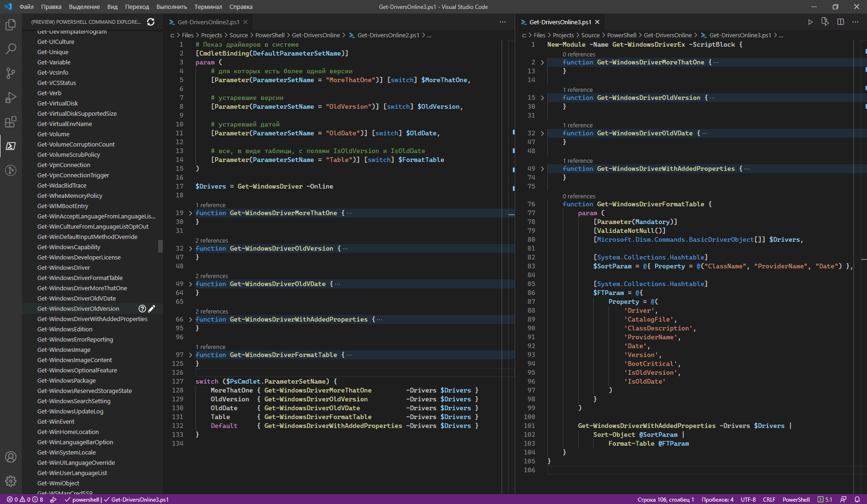Viewport: 867px width, 504px height.
Task: Expand folded Get-WindowsDriverMoreThatOne function in left editor
Action: pyautogui.click(x=190, y=213)
